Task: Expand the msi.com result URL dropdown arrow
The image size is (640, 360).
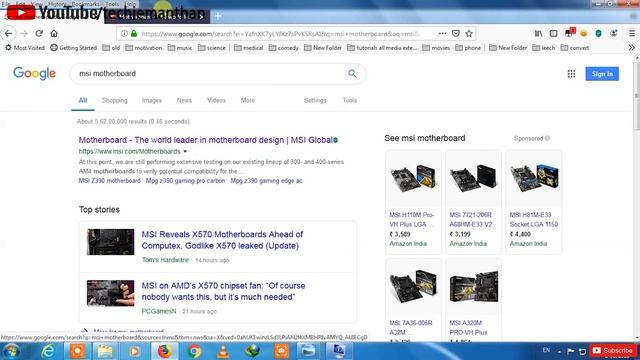Action: point(185,151)
